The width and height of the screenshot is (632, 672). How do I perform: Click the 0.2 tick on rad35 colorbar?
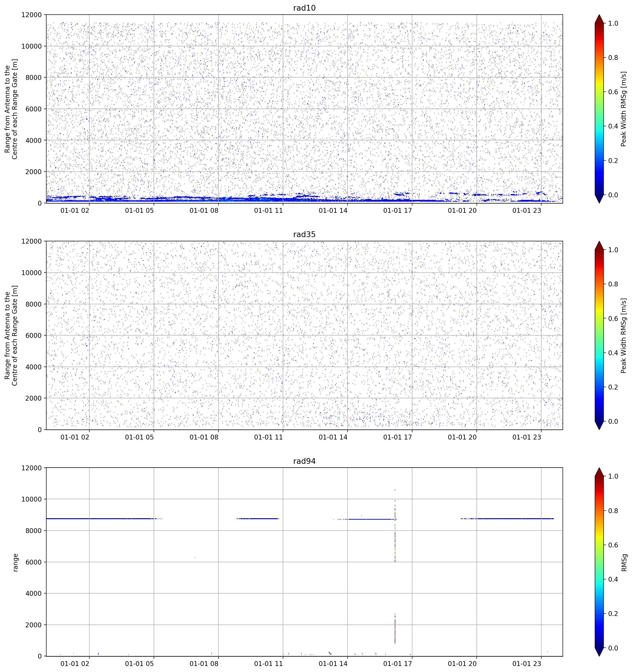613,387
